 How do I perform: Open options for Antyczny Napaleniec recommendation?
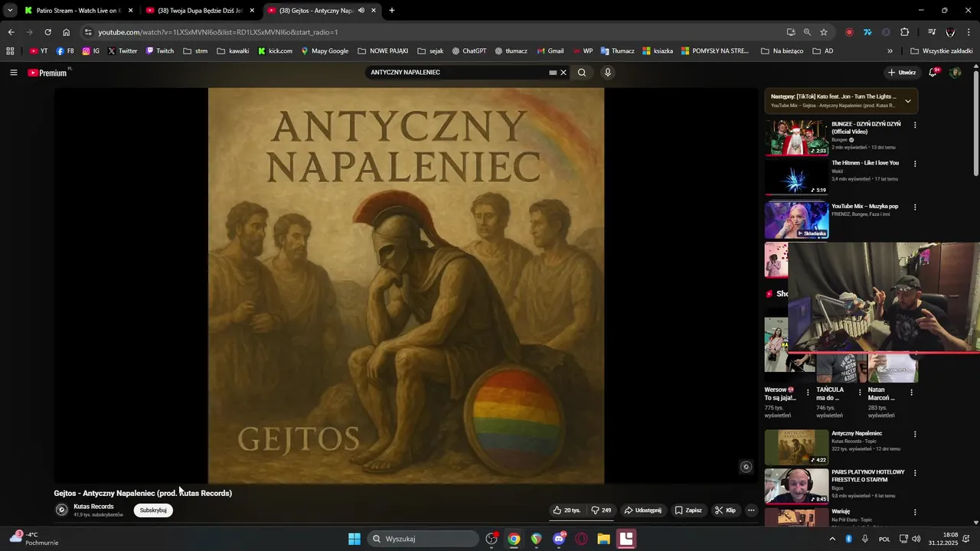(x=915, y=434)
